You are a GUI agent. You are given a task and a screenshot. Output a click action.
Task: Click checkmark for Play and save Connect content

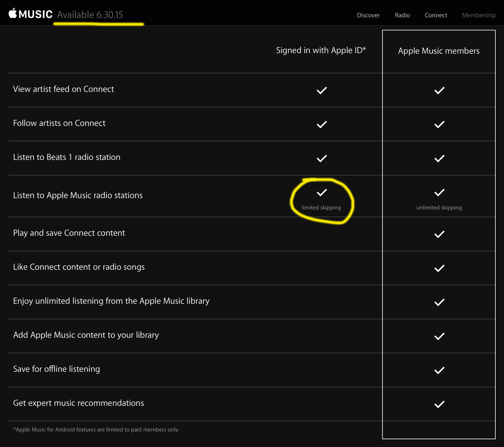tap(439, 234)
